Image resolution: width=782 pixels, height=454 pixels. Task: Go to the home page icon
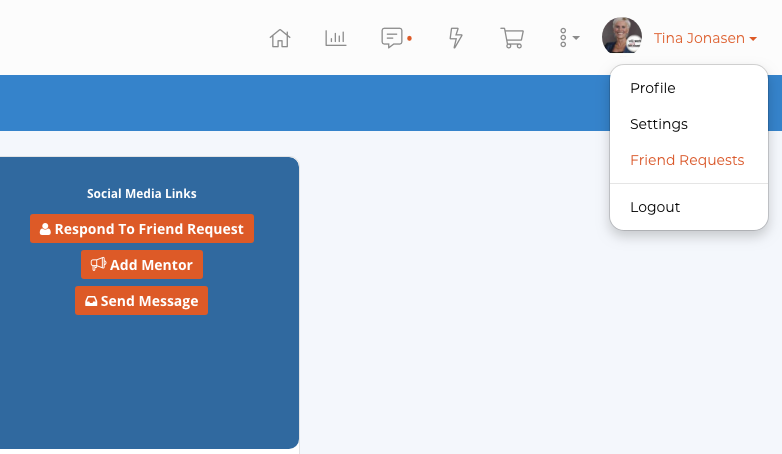[x=280, y=38]
